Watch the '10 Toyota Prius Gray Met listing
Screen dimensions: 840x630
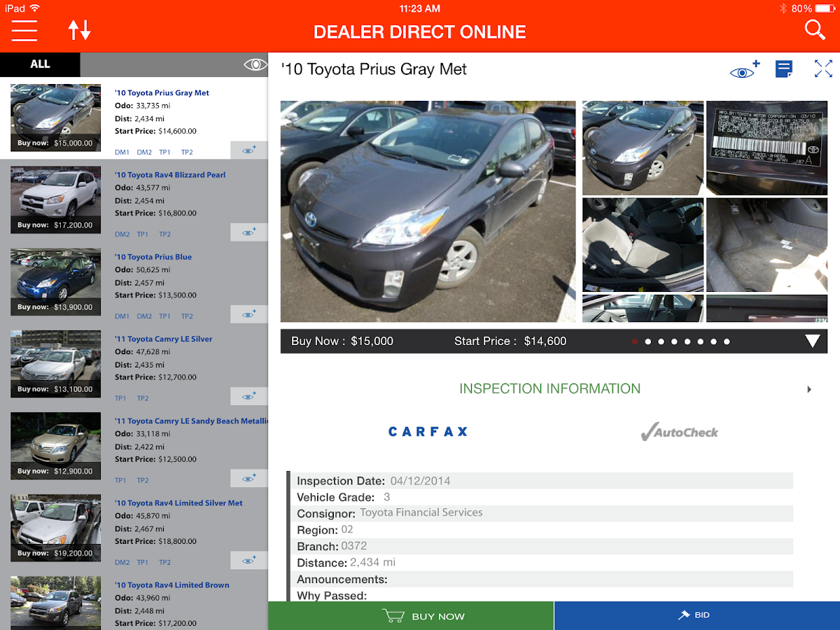point(249,150)
